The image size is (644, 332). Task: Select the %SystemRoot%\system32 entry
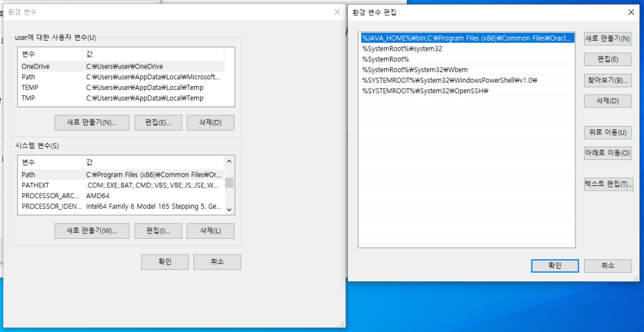point(467,49)
